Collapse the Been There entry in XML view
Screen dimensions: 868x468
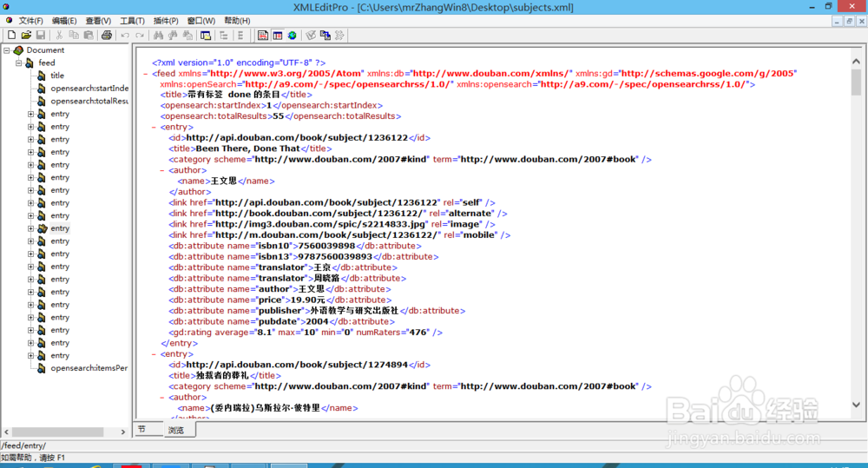(154, 128)
